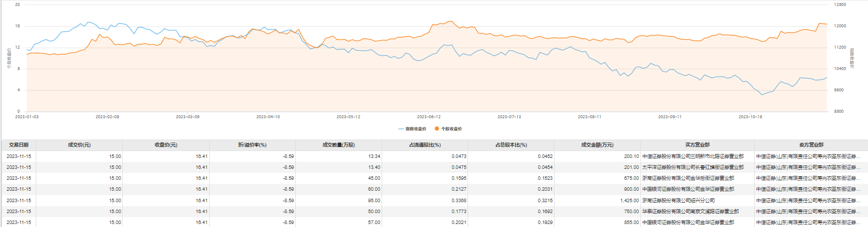Select the 占总股本比(%) column header

click(511, 145)
